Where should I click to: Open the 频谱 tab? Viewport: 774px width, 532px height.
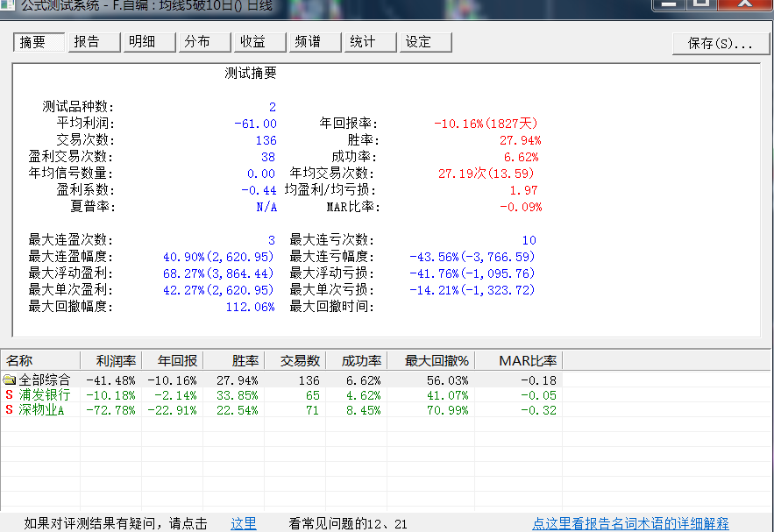(x=316, y=42)
